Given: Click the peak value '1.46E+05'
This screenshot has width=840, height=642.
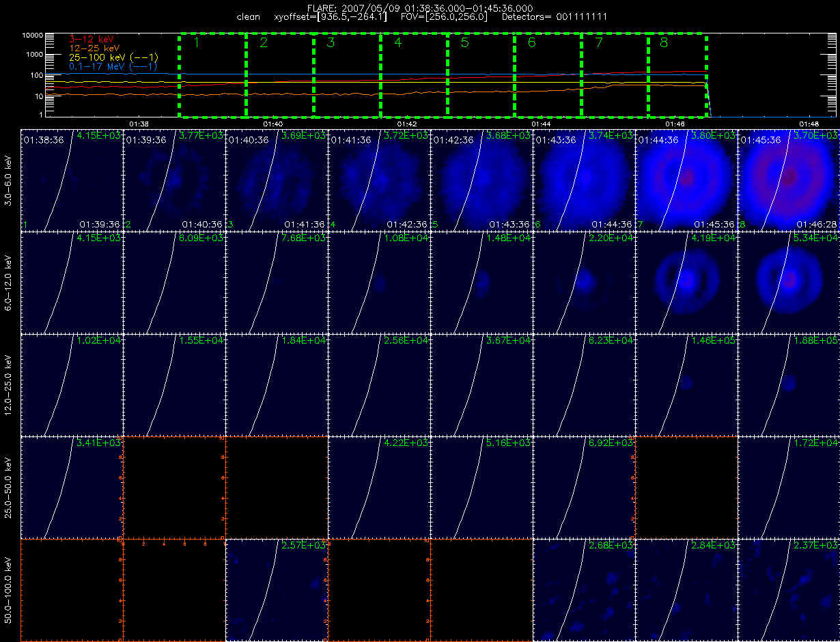Looking at the screenshot, I should [715, 341].
